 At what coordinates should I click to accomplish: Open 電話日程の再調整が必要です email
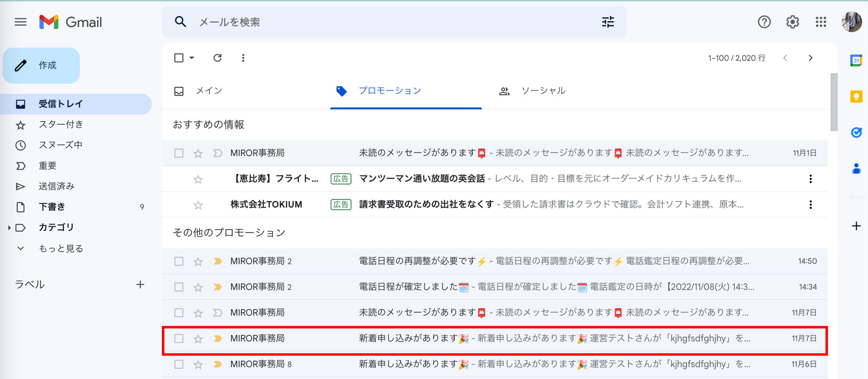point(495,261)
